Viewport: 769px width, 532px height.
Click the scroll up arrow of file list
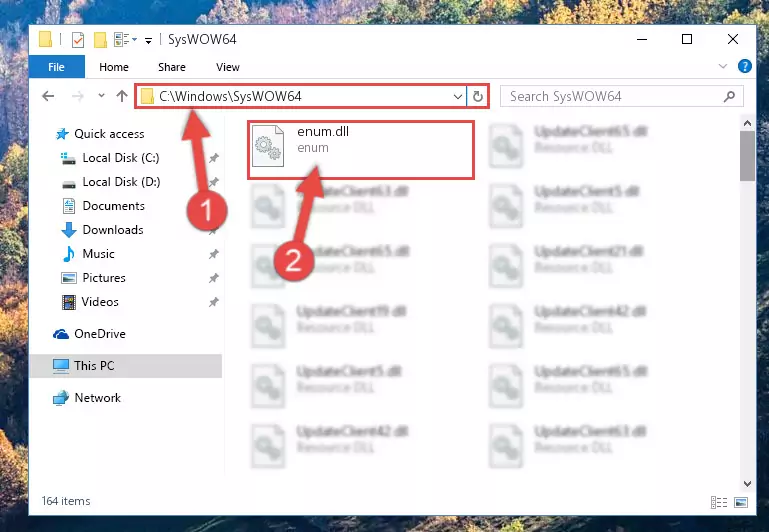tap(747, 123)
